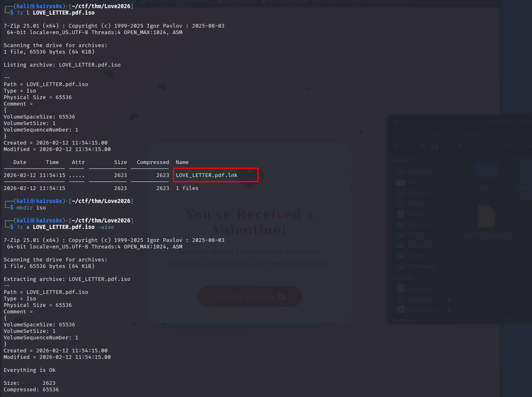Click the thm breadcrumb in path bar
The width and height of the screenshot is (532, 397).
point(508,146)
